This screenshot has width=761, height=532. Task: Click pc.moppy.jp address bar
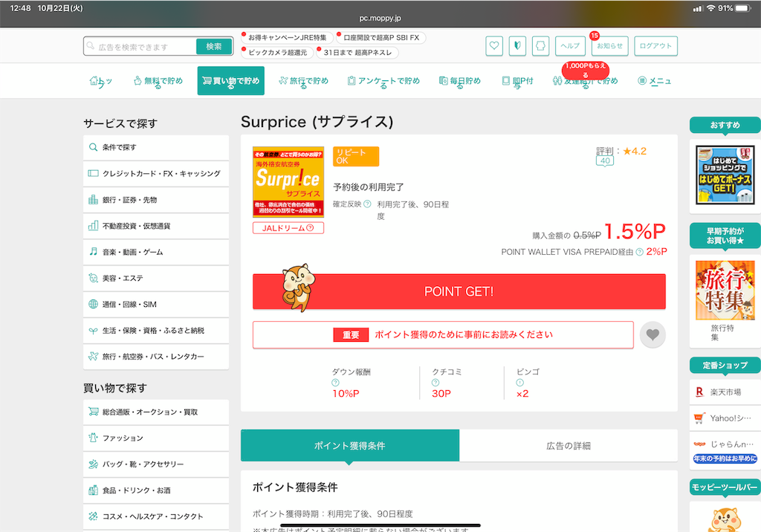(380, 18)
